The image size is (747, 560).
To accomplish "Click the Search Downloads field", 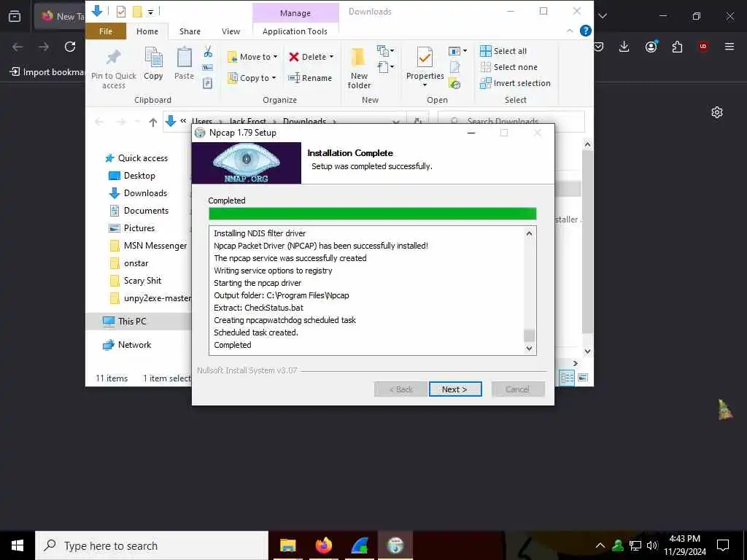I will pyautogui.click(x=511, y=122).
